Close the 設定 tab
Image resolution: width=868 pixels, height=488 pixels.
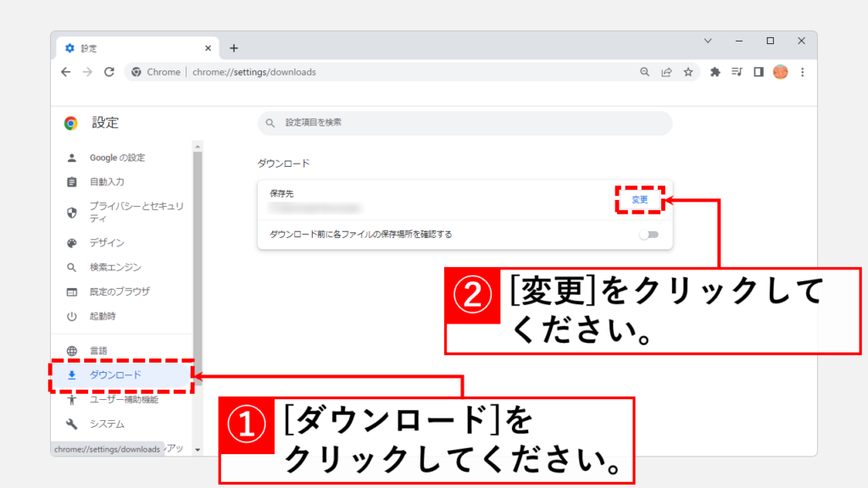coord(209,48)
